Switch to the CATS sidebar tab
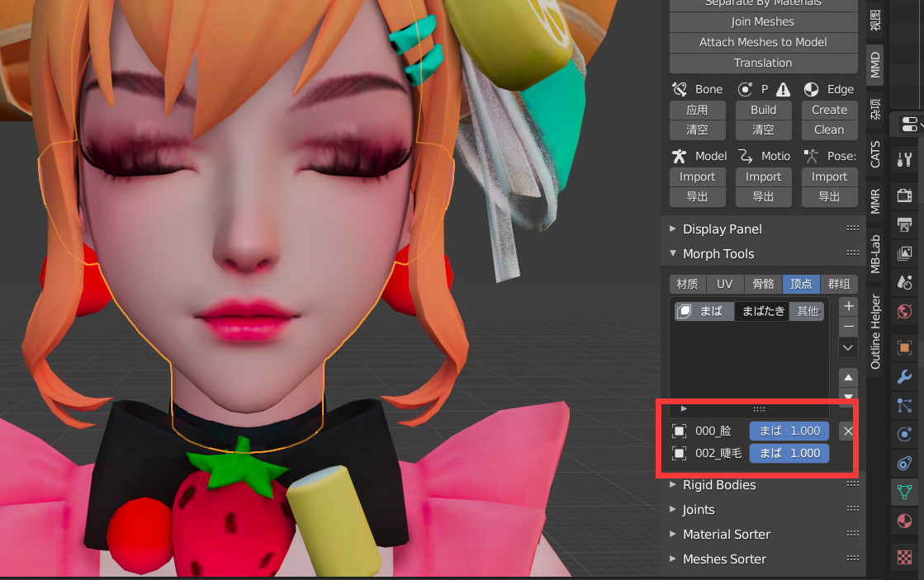The height and width of the screenshot is (580, 924). click(875, 154)
